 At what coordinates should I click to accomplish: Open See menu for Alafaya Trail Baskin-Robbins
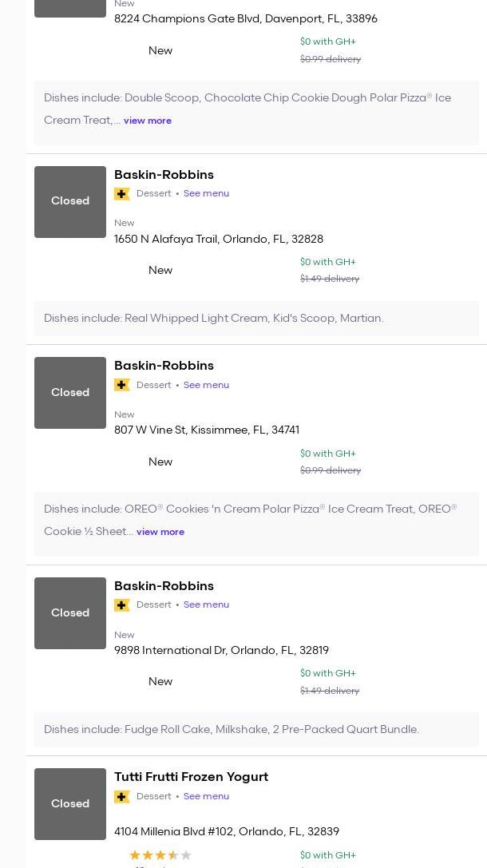pyautogui.click(x=206, y=194)
